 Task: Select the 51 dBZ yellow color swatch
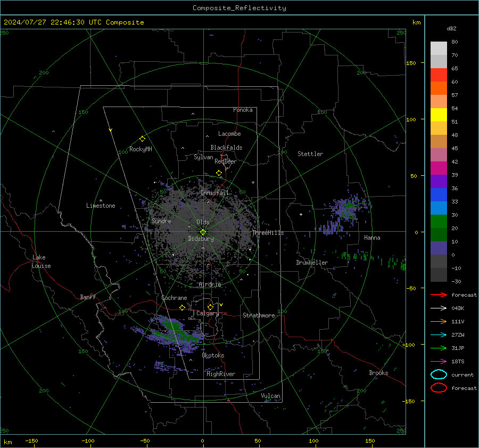[439, 115]
